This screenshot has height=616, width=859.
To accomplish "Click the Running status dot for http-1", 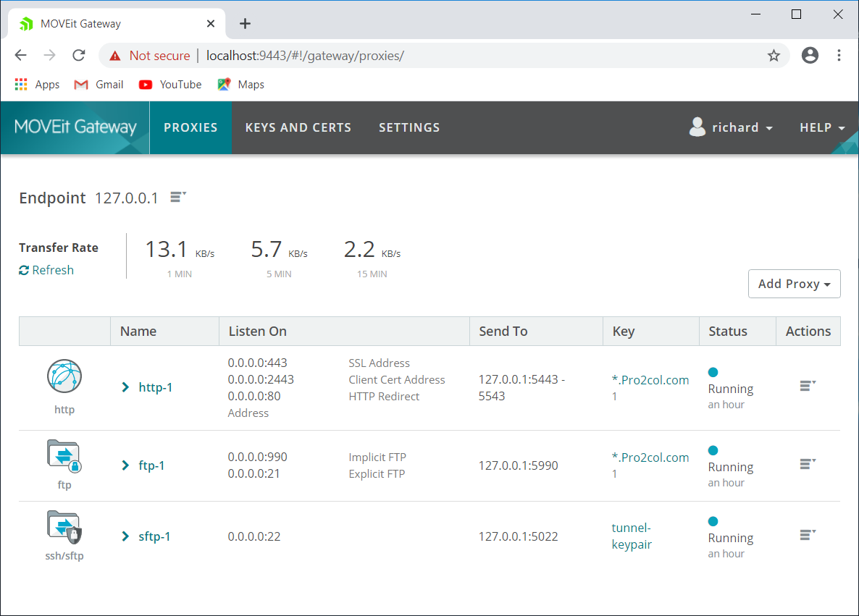I will click(713, 372).
